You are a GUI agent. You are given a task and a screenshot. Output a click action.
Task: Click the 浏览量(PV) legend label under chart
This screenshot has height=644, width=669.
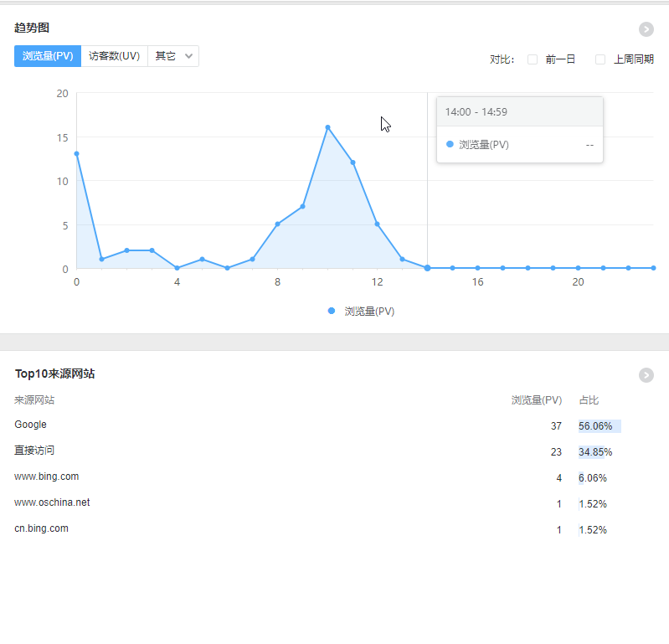(369, 311)
